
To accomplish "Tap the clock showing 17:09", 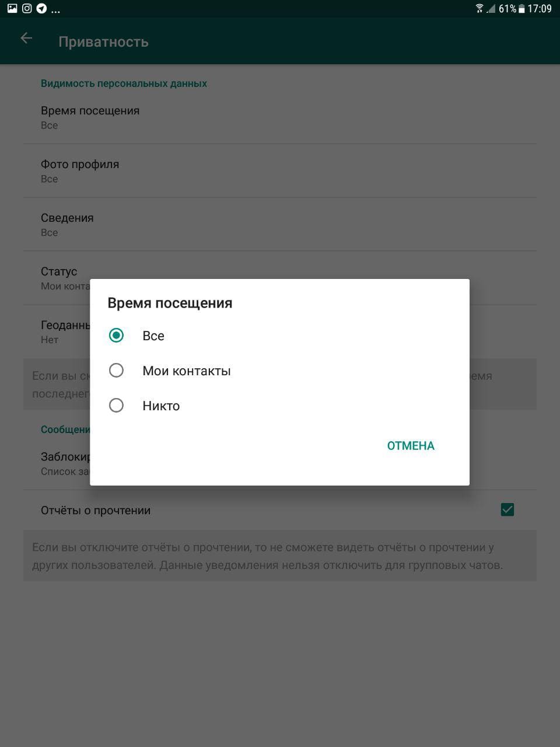I will [x=540, y=9].
